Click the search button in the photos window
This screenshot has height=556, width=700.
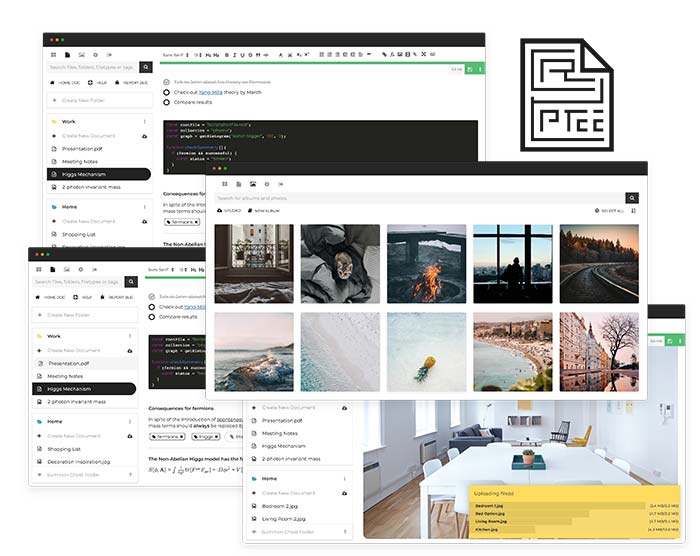(x=632, y=198)
